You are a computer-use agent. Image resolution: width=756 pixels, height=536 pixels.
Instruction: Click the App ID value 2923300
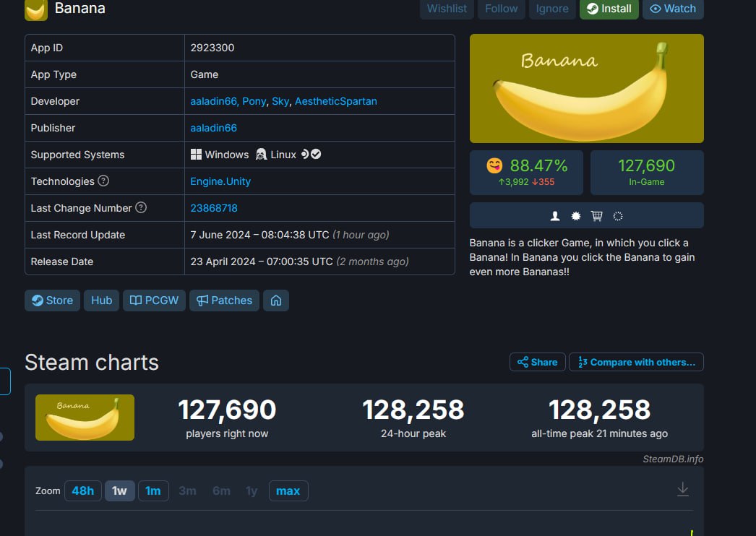(x=212, y=48)
